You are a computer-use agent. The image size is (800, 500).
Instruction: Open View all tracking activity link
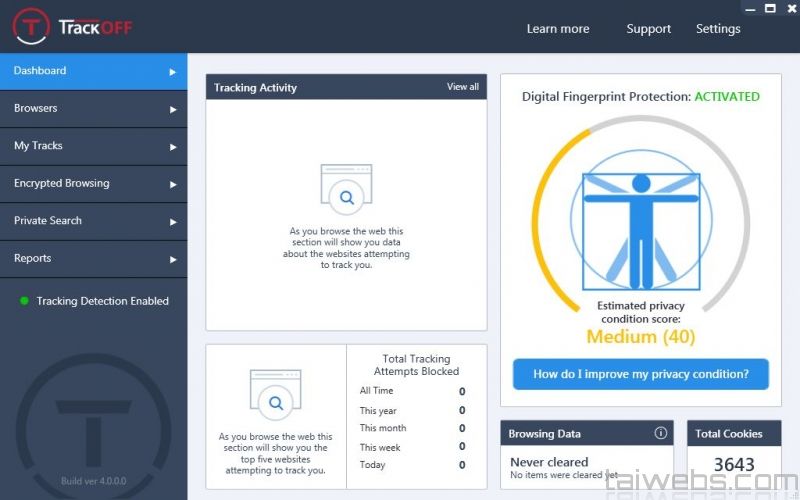click(462, 87)
